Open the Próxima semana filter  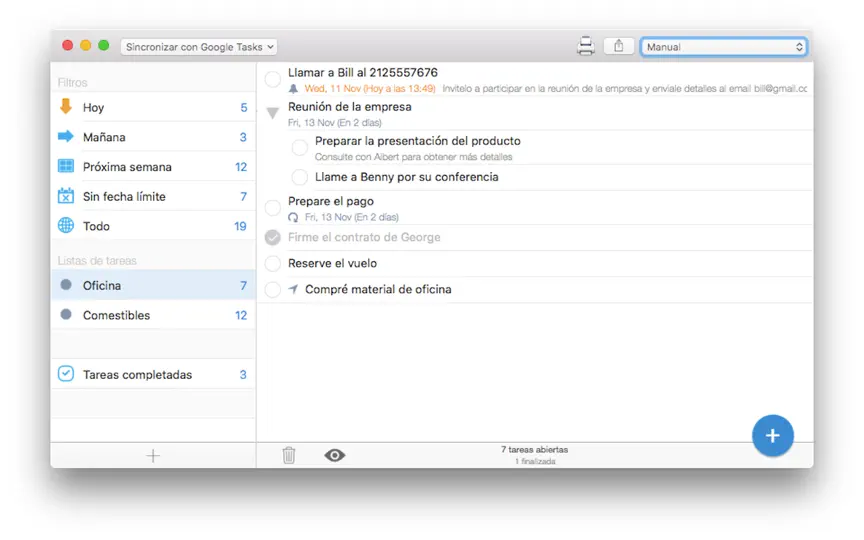pyautogui.click(x=153, y=166)
